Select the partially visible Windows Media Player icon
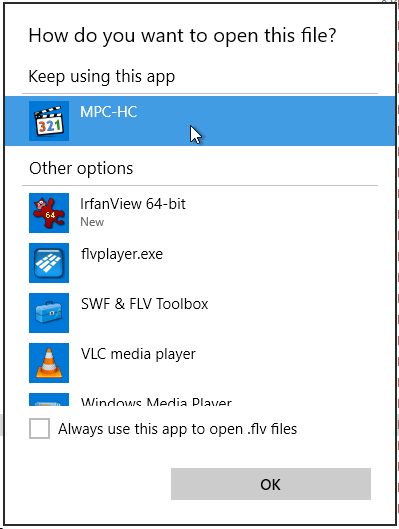Screen dimensions: 399x529 [49, 399]
